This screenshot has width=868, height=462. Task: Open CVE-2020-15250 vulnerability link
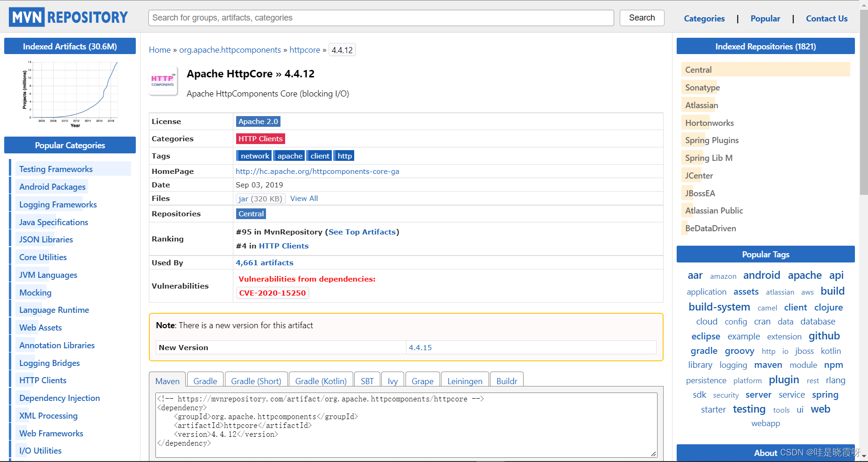coord(273,293)
